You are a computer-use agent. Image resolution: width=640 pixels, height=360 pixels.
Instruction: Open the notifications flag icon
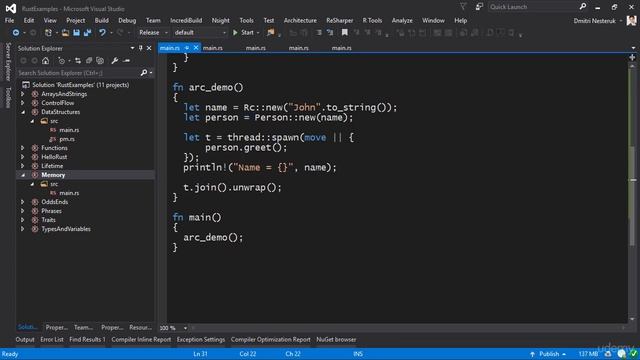pos(463,7)
